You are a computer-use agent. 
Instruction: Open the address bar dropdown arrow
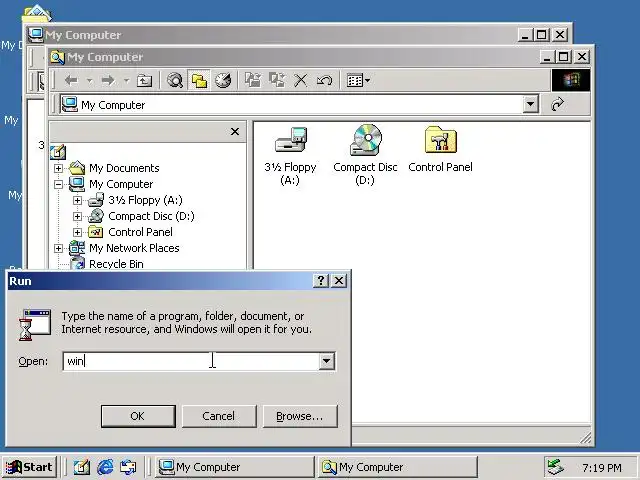[x=530, y=104]
